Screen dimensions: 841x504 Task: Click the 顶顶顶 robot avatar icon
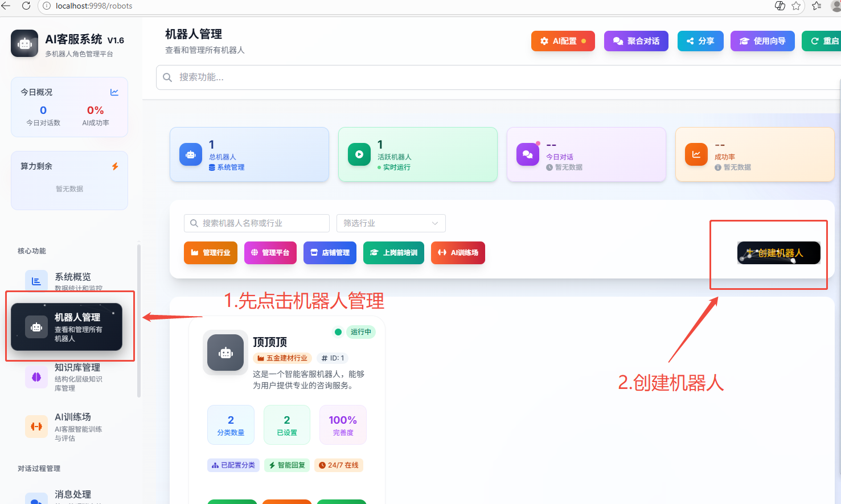225,353
